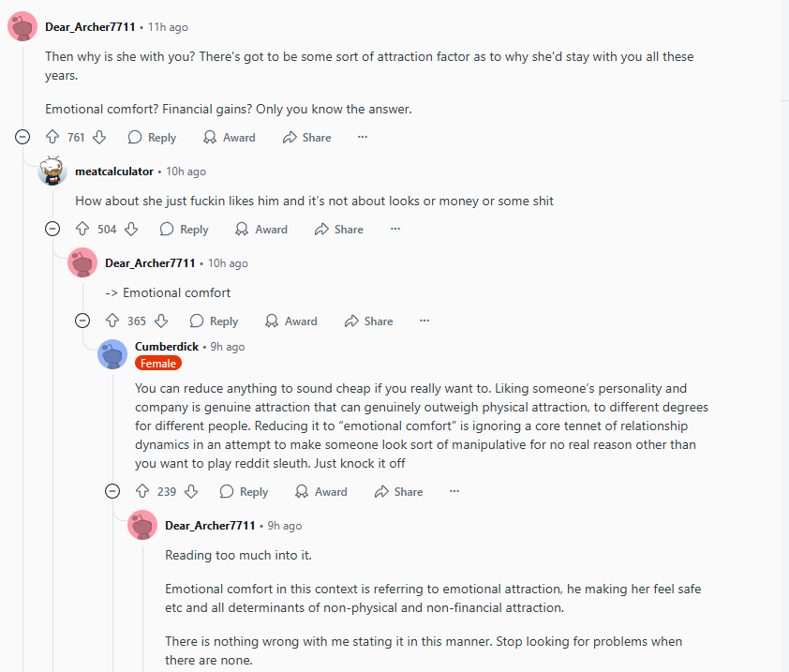Viewport: 789px width, 672px height.
Task: Collapse meatcalculator's comment thread
Action: coord(52,230)
